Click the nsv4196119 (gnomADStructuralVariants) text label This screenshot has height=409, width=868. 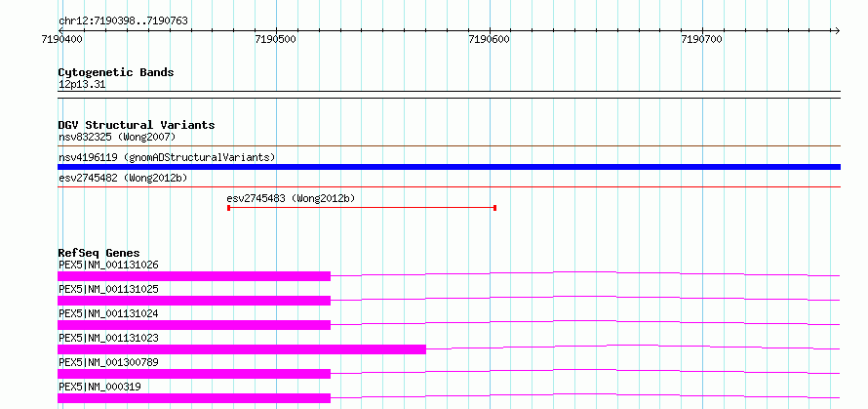[167, 157]
